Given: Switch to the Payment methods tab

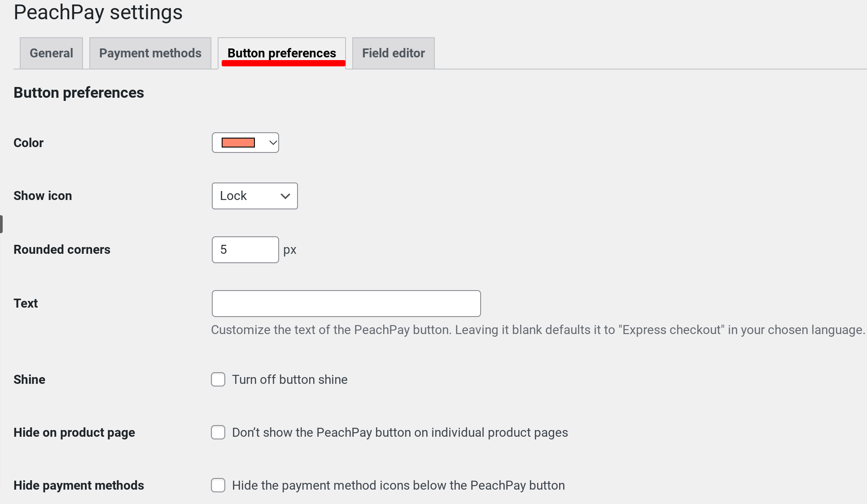Looking at the screenshot, I should [150, 53].
